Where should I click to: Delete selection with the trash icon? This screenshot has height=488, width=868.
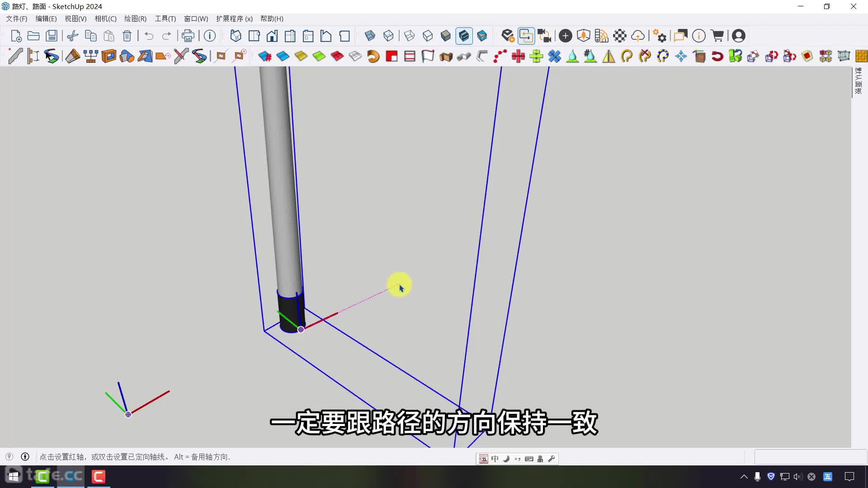point(127,36)
